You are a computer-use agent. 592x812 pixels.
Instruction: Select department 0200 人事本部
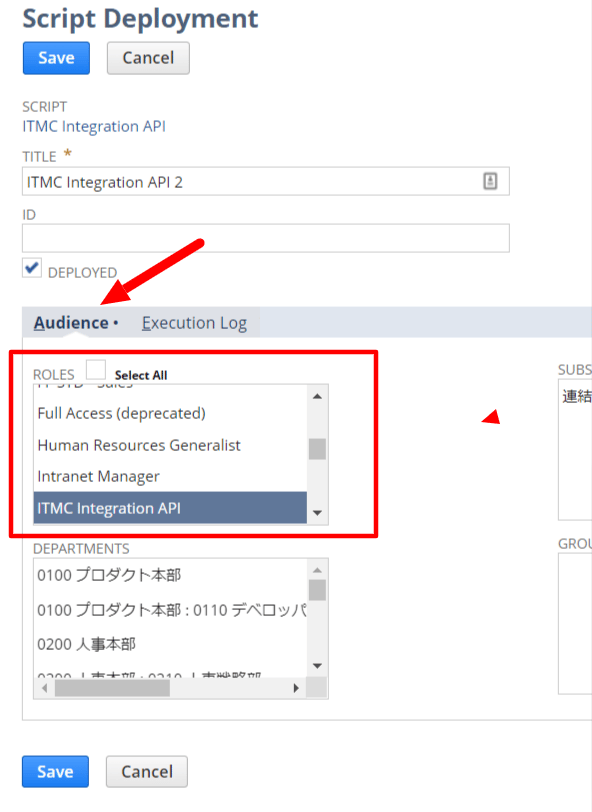pyautogui.click(x=170, y=645)
